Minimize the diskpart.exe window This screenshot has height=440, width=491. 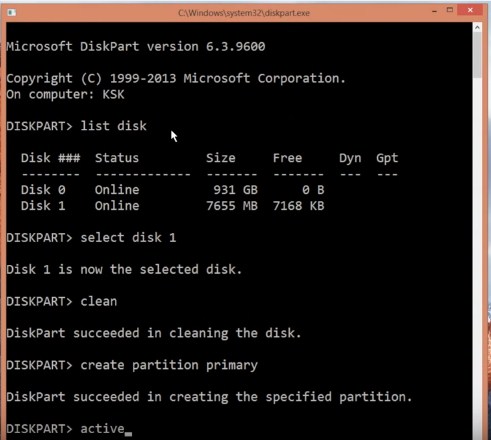(434, 11)
